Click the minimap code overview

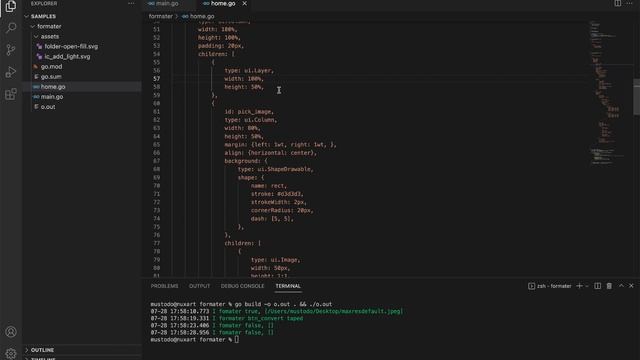click(608, 94)
